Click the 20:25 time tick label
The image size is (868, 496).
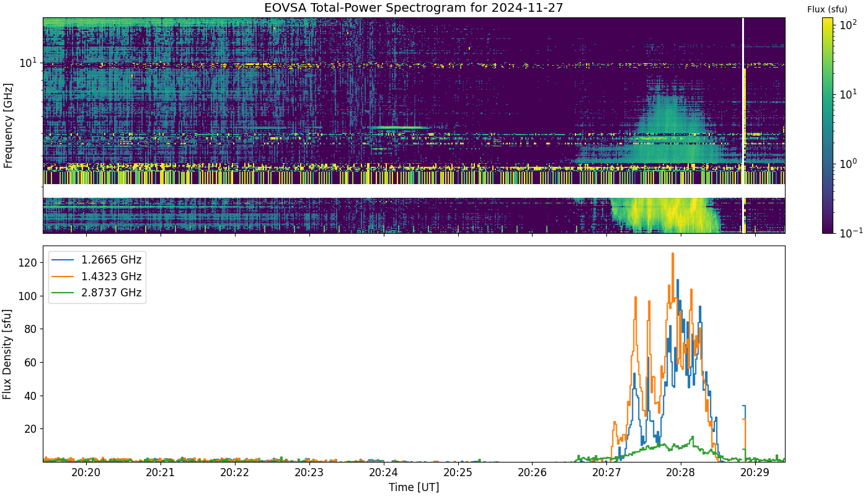(458, 472)
